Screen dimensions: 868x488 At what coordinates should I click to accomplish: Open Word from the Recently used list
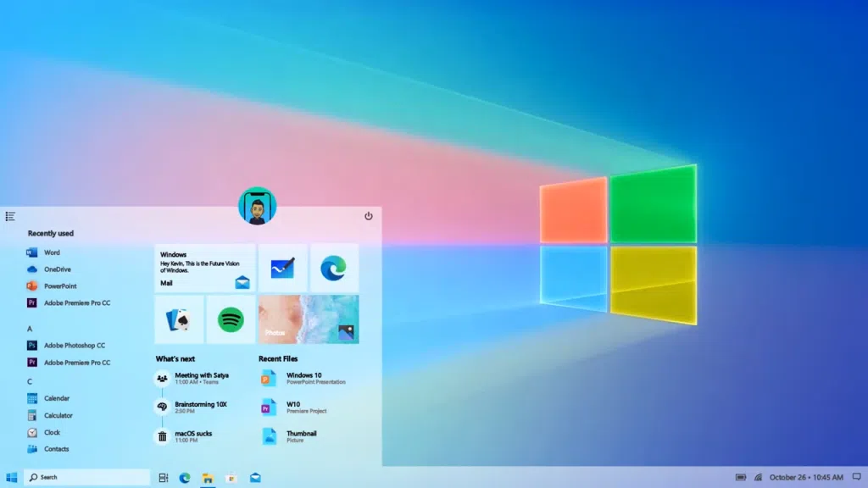53,252
